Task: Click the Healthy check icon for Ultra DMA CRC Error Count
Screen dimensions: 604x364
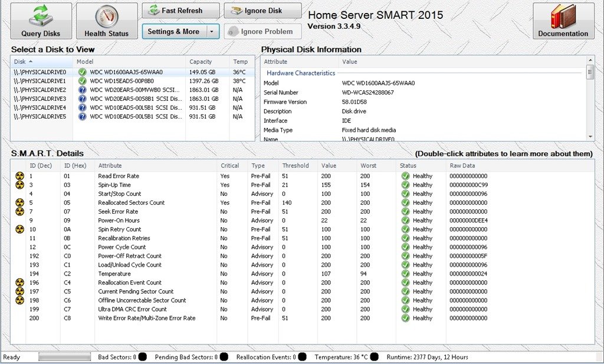Action: coord(405,309)
